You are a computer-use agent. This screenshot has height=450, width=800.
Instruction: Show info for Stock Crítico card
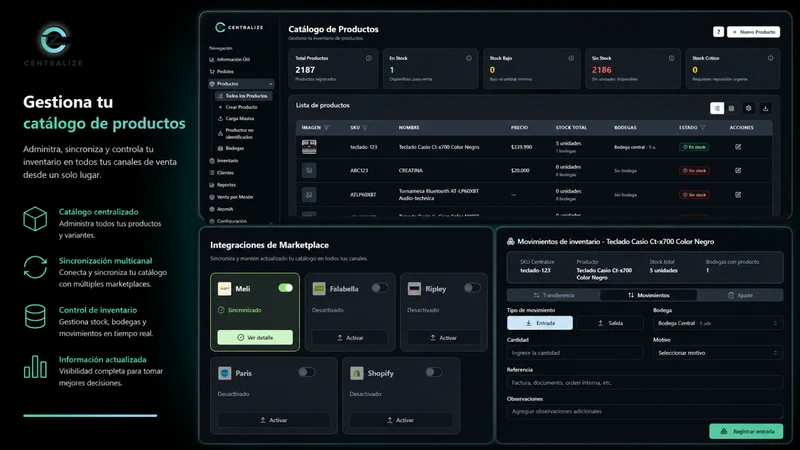pos(770,58)
